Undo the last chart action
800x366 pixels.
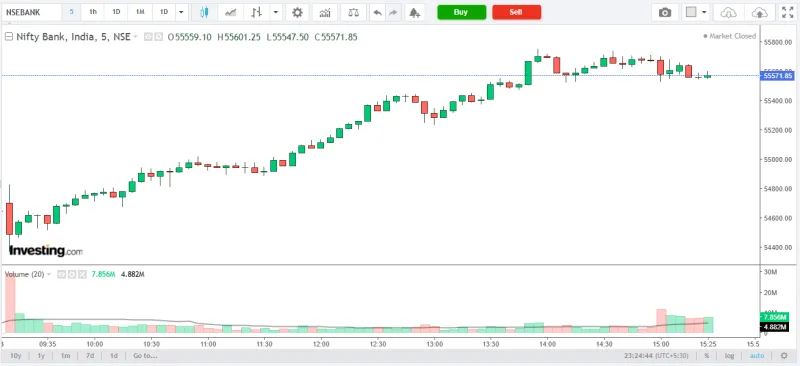(x=378, y=12)
